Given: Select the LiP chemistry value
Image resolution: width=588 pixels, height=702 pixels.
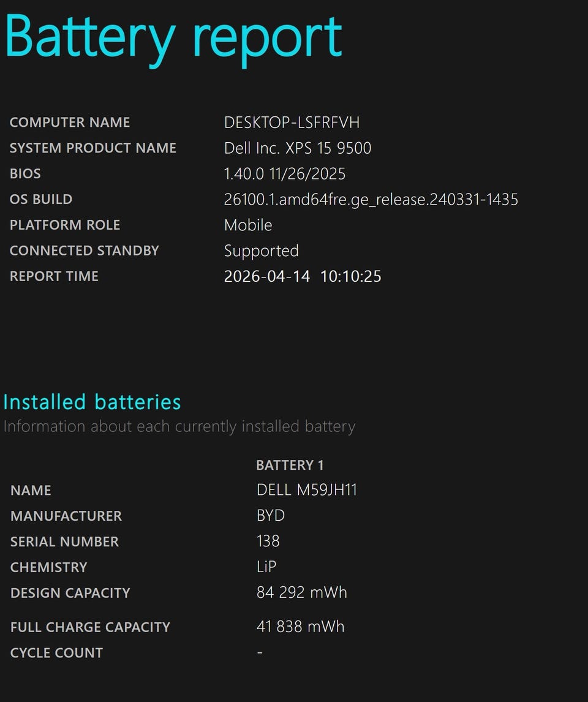Looking at the screenshot, I should pyautogui.click(x=266, y=567).
